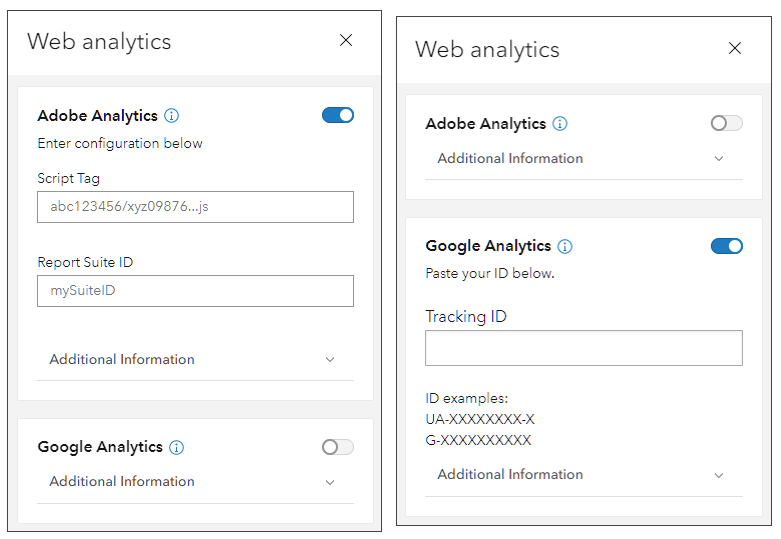
Task: Click the Adobe Analytics info icon in the right panel
Action: coord(560,124)
